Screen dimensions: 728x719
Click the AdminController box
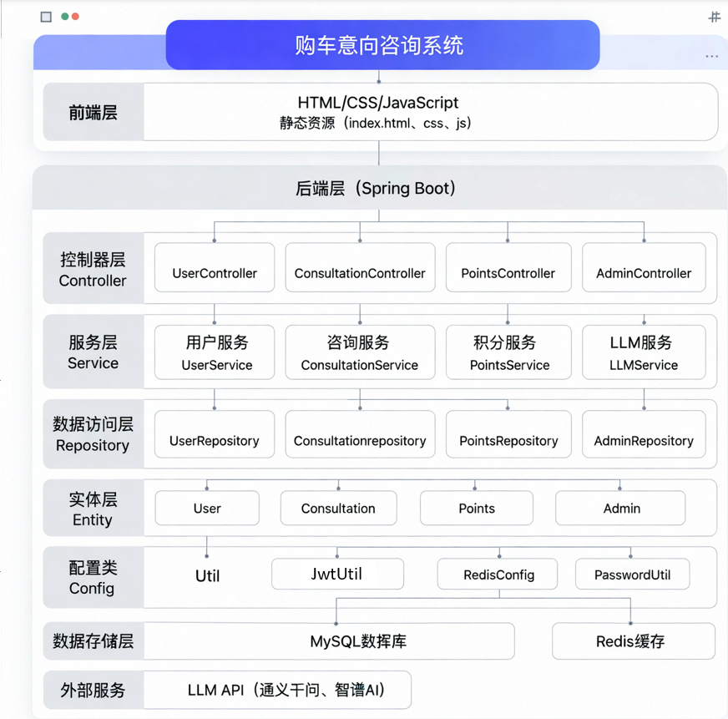644,267
